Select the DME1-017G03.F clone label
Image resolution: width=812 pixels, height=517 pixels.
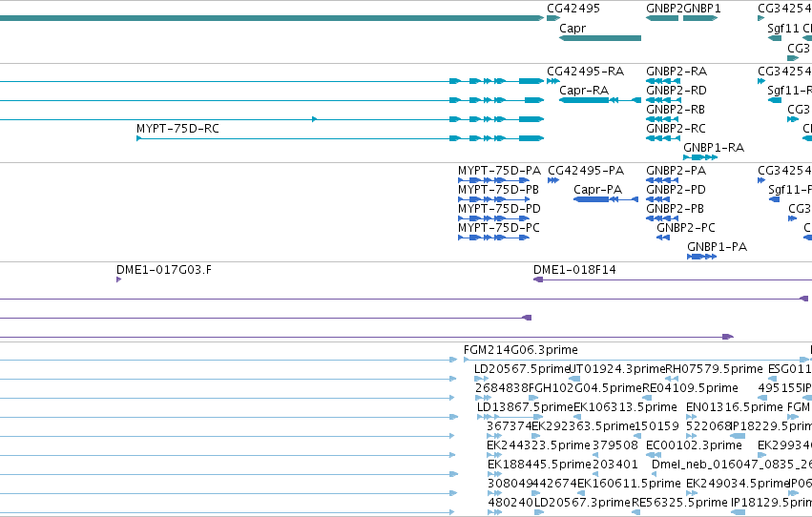tap(164, 270)
